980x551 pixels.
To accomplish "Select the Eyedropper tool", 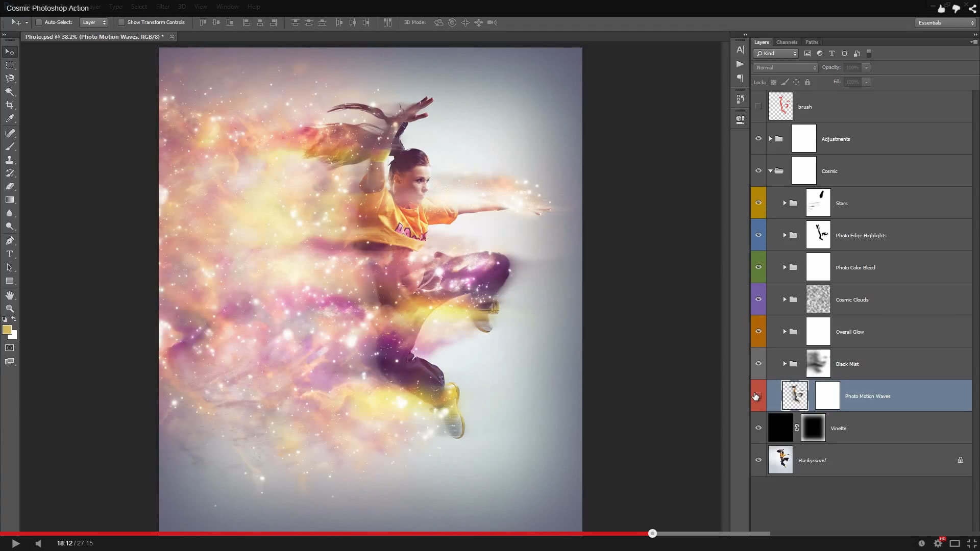I will point(9,118).
